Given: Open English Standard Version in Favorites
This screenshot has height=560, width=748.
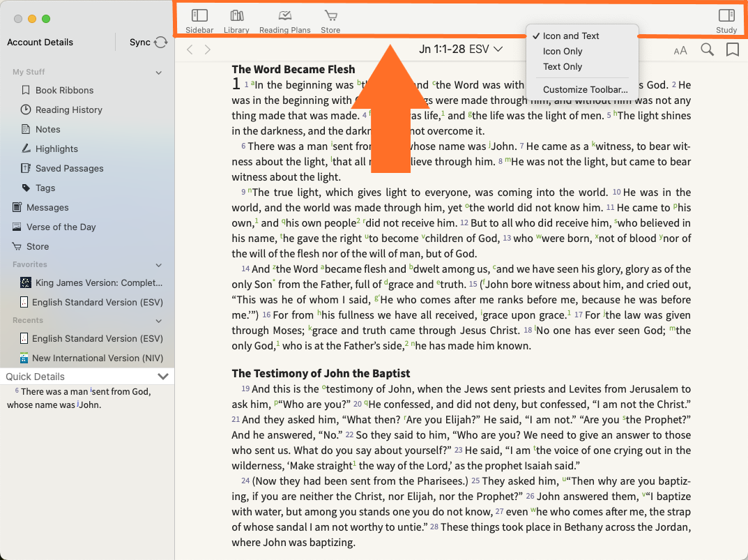Looking at the screenshot, I should coord(98,302).
